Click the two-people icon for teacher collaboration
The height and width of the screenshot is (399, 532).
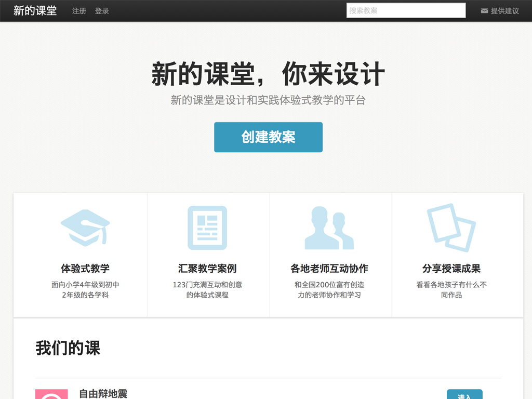tap(329, 228)
